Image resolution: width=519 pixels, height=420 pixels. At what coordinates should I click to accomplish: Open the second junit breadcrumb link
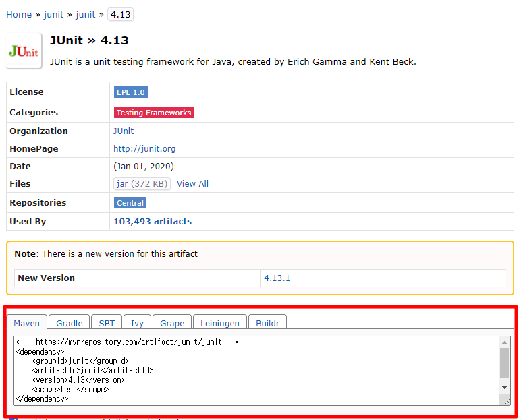86,15
